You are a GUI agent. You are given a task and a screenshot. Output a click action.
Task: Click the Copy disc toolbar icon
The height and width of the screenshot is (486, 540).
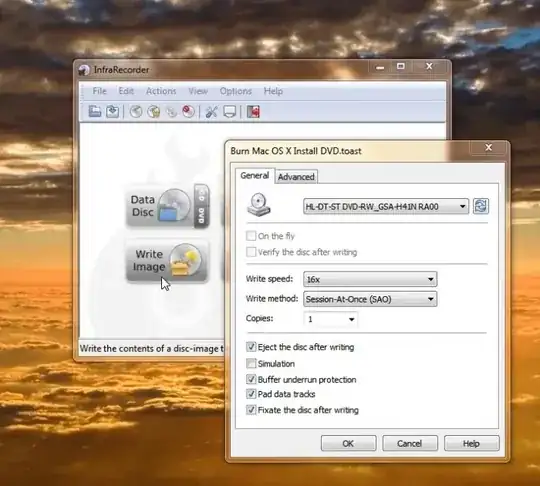pos(171,112)
